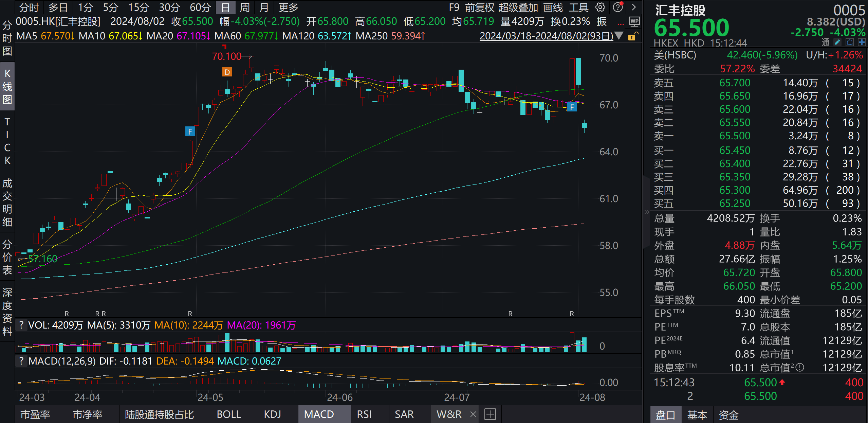Collapse the right quote panel arrow
Image resolution: width=868 pixels, height=423 pixels.
pyautogui.click(x=646, y=212)
